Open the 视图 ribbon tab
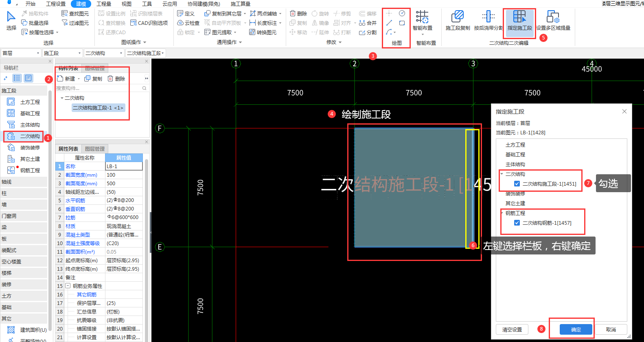Image resolution: width=644 pixels, height=342 pixels. point(127,4)
